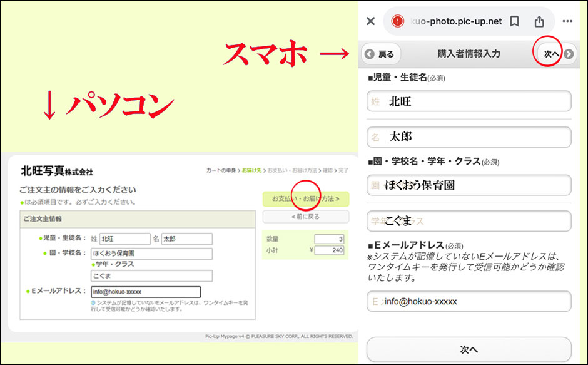
Task: Close the browser tab with X icon
Action: click(370, 21)
